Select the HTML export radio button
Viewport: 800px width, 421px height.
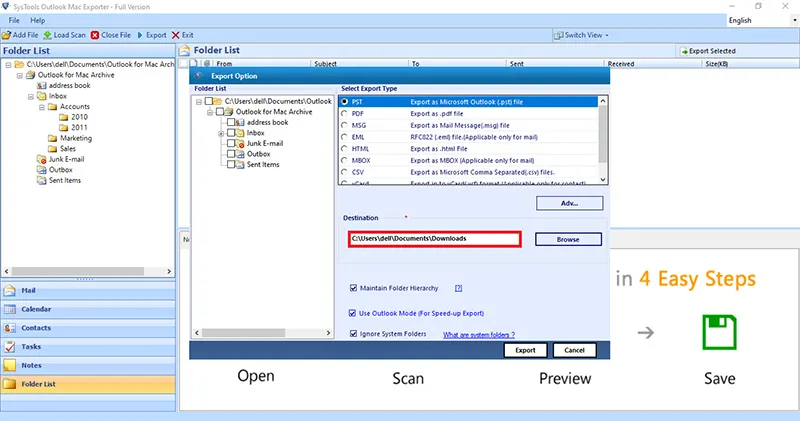(x=345, y=149)
